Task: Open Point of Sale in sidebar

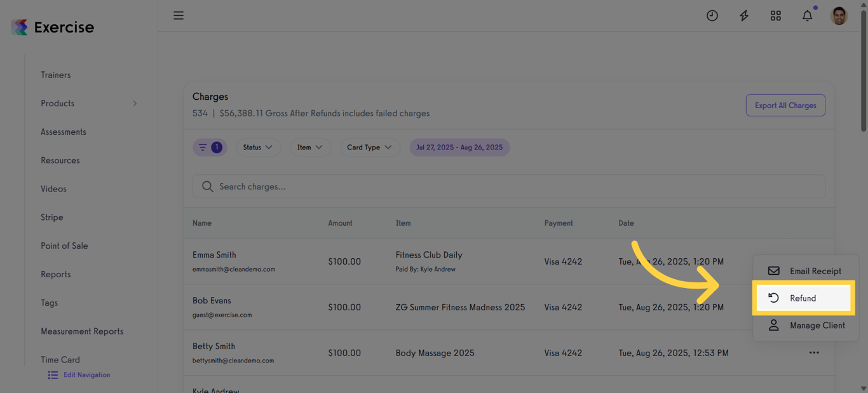Action: pyautogui.click(x=64, y=246)
